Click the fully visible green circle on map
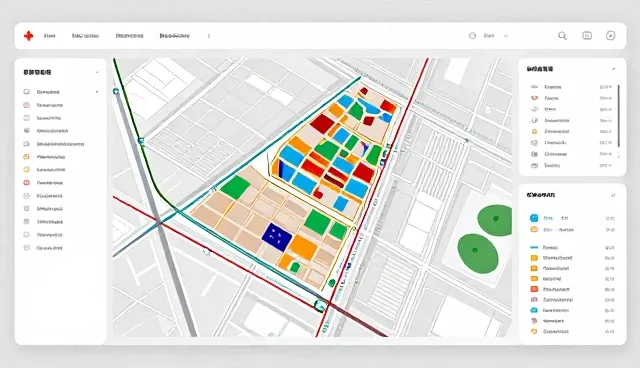 pos(478,253)
